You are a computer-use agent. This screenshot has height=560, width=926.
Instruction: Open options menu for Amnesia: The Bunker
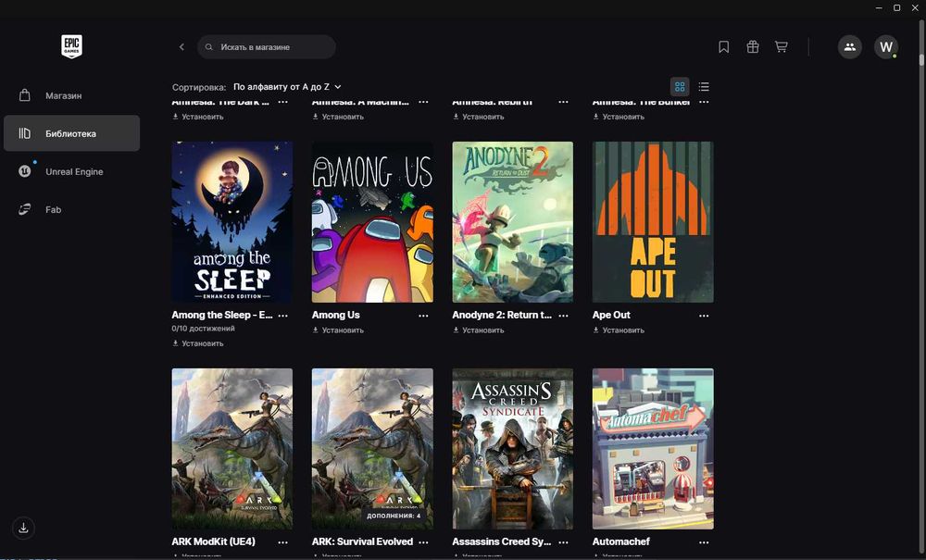pyautogui.click(x=704, y=102)
